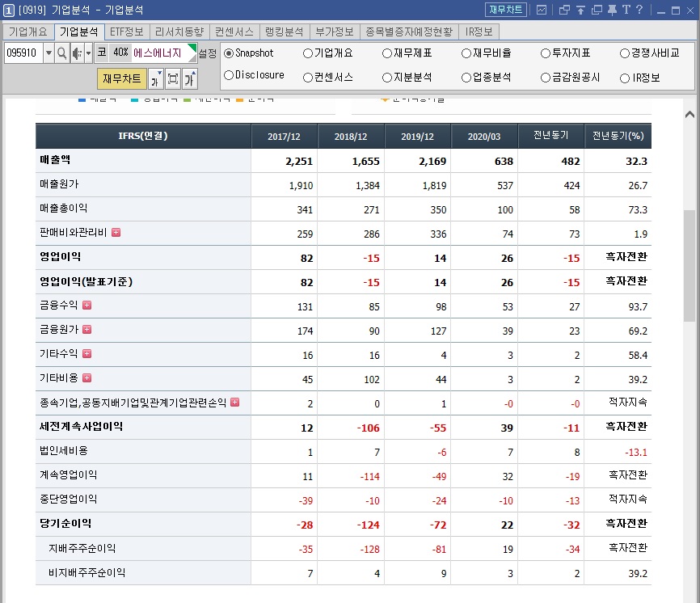This screenshot has height=603, width=700.
Task: Click the 전년동기(%) column header
Action: tap(618, 136)
